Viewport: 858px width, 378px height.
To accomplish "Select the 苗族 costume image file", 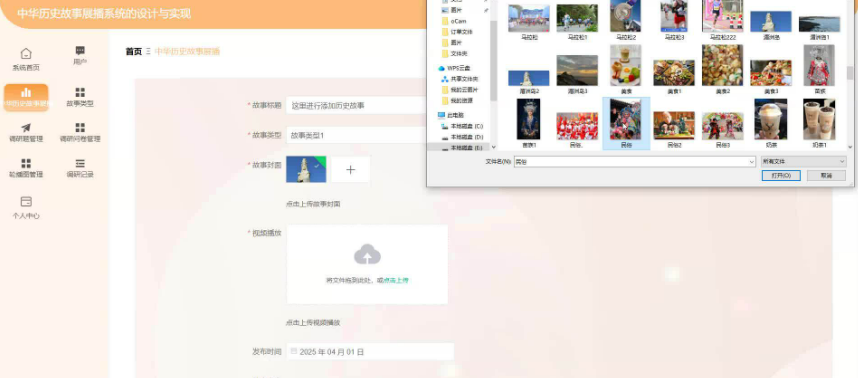I will [x=819, y=69].
